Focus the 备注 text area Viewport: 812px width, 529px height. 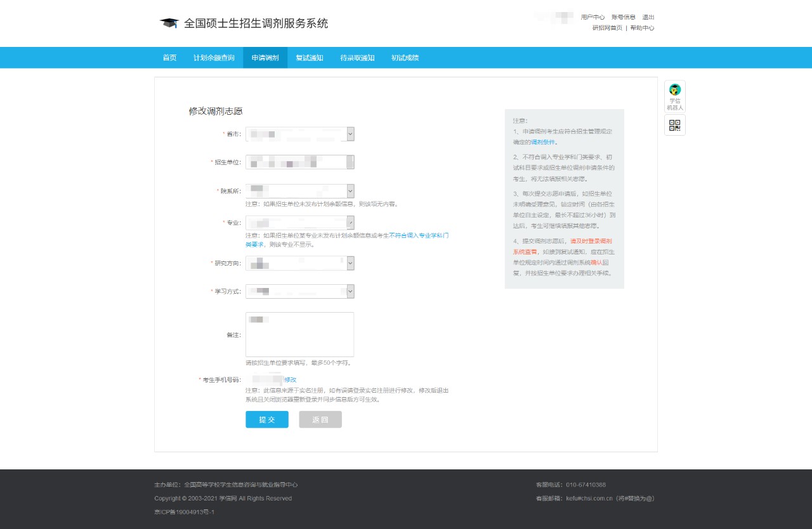[299, 334]
